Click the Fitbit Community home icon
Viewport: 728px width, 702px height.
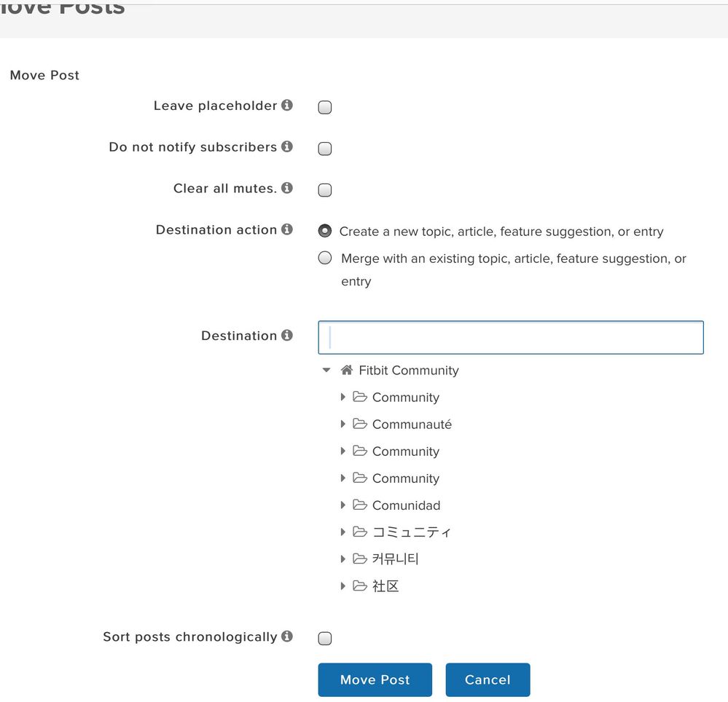click(346, 370)
